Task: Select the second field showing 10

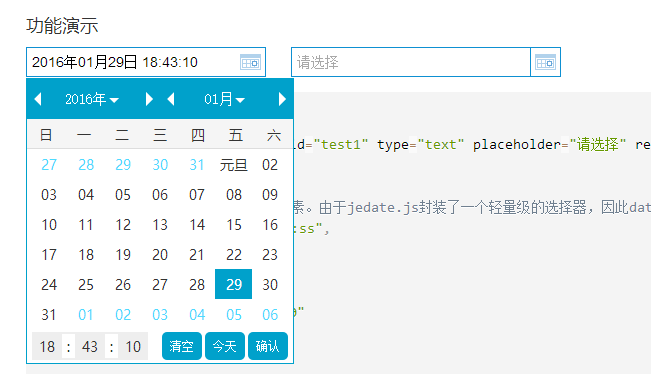Action: pos(133,346)
